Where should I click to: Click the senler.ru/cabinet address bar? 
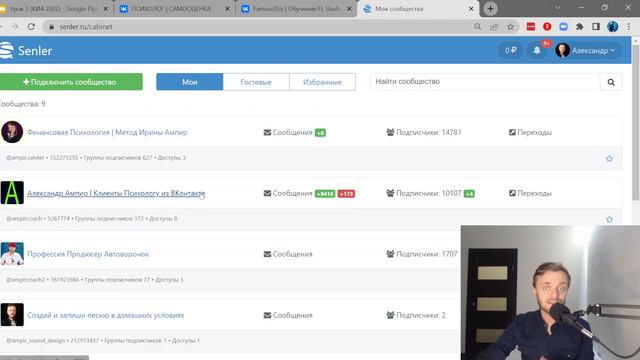tap(261, 27)
